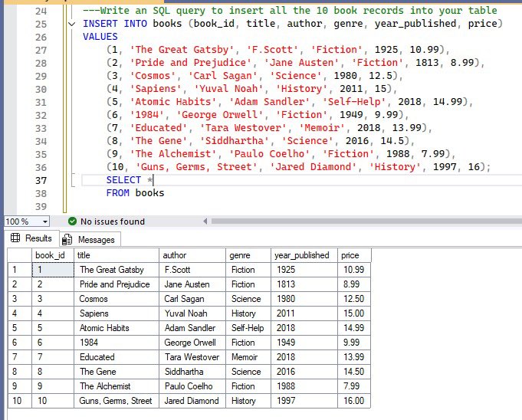The height and width of the screenshot is (420, 522).
Task: Click the Results tab grid icon
Action: tap(16, 239)
